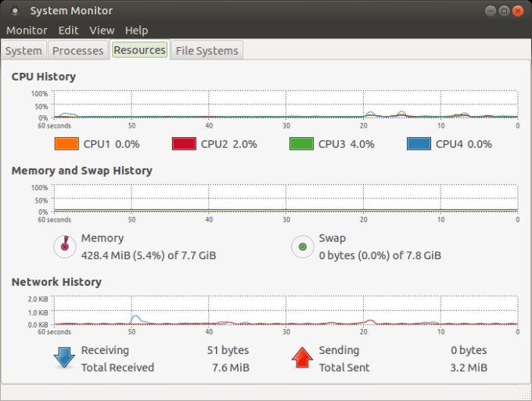532x401 pixels.
Task: Expand the View menu
Action: [x=102, y=31]
